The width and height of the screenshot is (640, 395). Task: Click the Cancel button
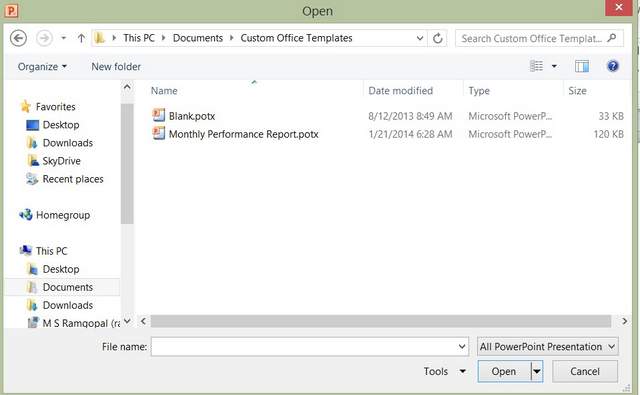pos(584,371)
